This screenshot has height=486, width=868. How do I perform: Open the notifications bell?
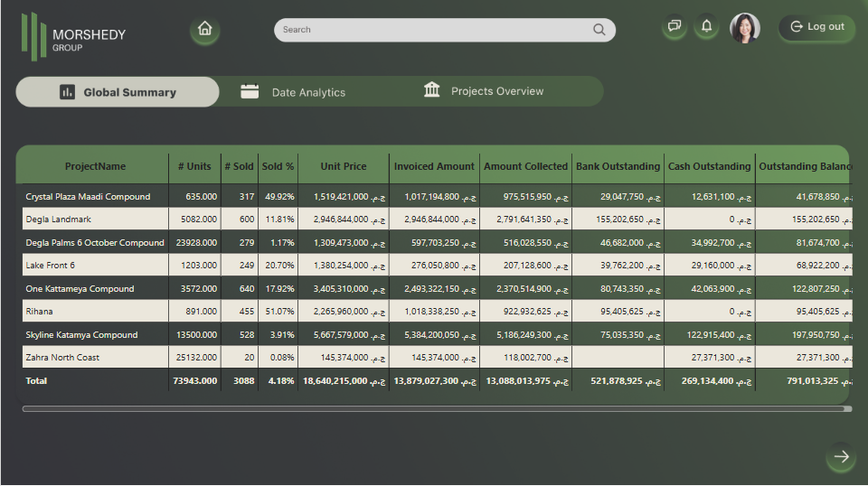[x=706, y=26]
